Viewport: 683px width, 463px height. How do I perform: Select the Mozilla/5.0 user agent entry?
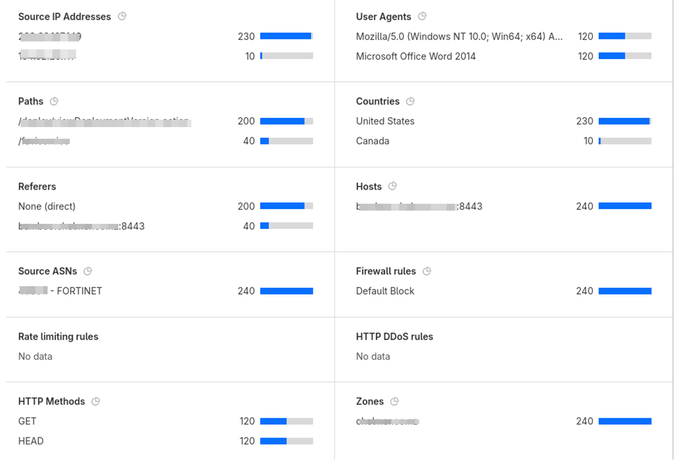pos(459,36)
